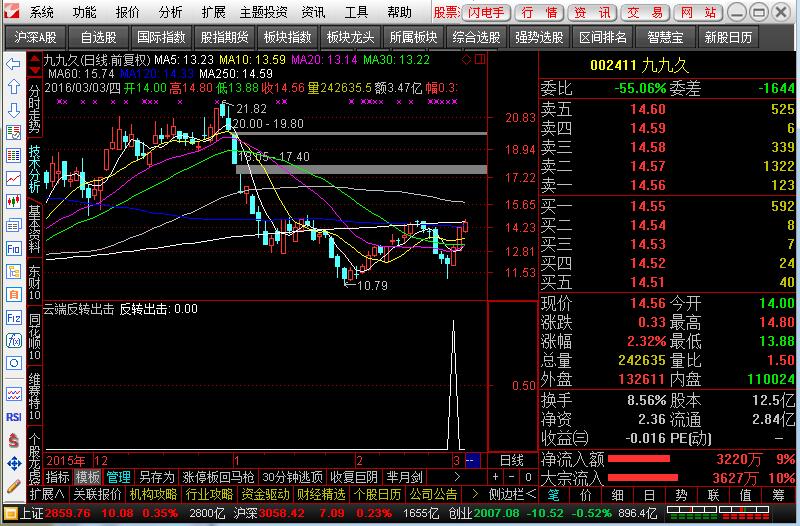This screenshot has height=526, width=800.
Task: Collapse sidebar with 侧边栏< toggle
Action: [512, 494]
